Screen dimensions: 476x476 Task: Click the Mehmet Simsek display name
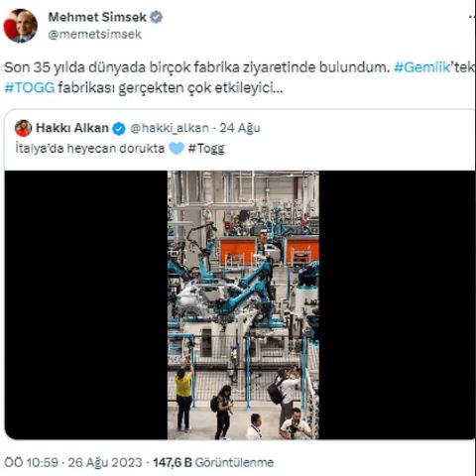point(97,17)
